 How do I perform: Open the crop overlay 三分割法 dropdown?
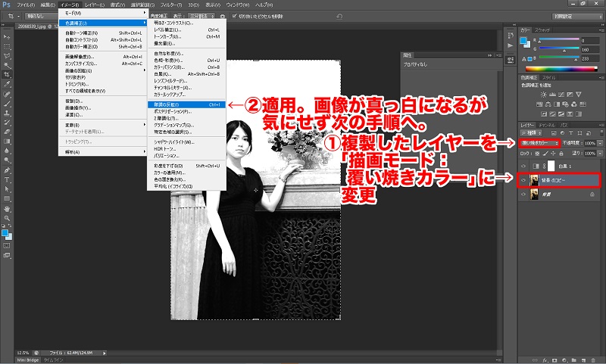pyautogui.click(x=201, y=16)
